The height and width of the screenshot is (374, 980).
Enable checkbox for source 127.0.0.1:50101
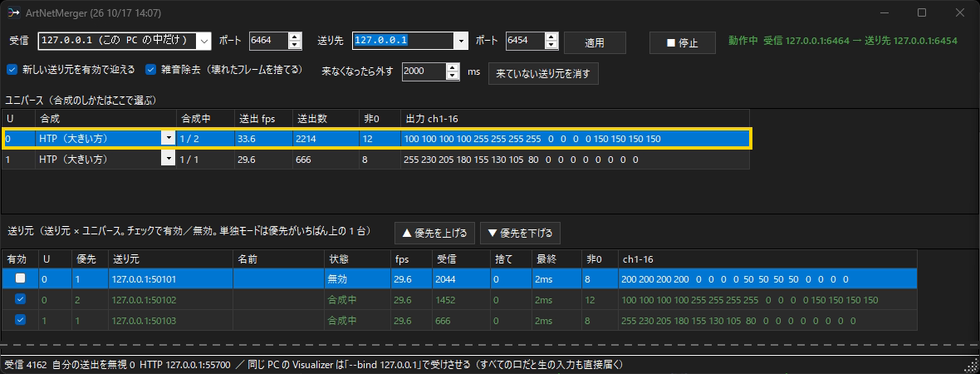[21, 279]
